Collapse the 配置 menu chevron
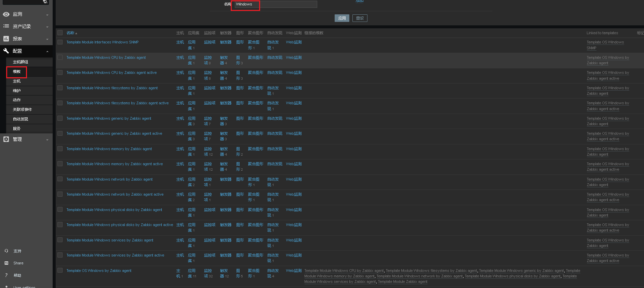The width and height of the screenshot is (644, 288). [47, 51]
